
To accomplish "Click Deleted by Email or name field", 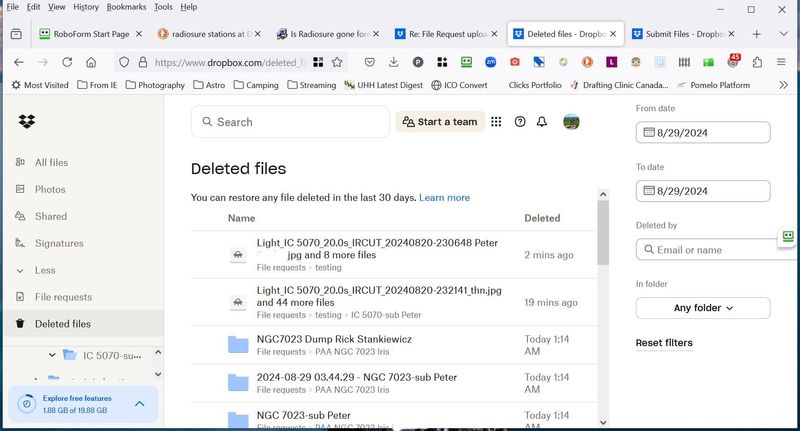I will [x=714, y=249].
